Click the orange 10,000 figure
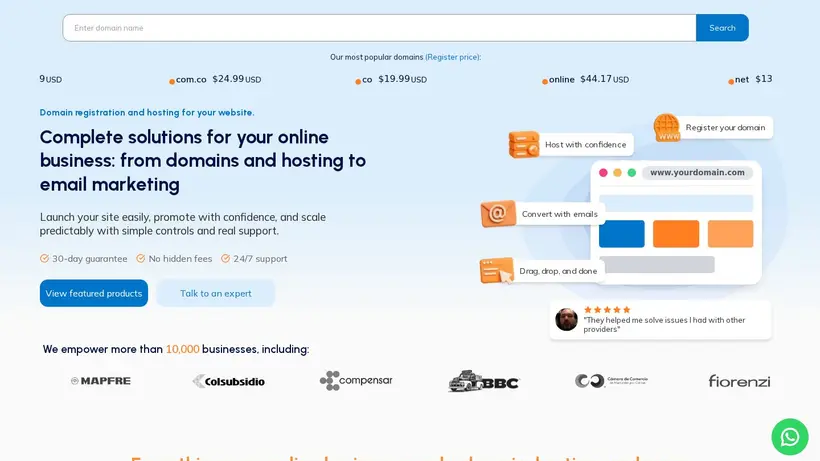Screen dimensions: 820x461 coord(183,349)
